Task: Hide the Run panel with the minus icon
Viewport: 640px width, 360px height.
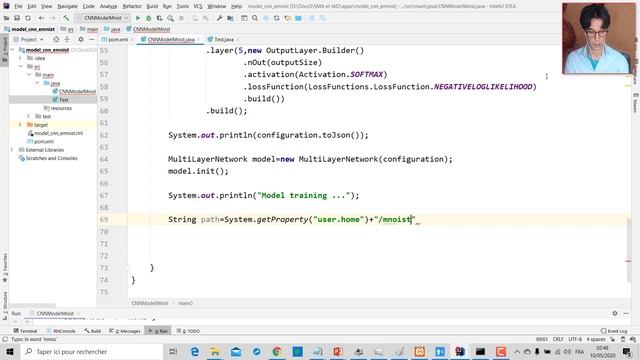Action: [626, 313]
